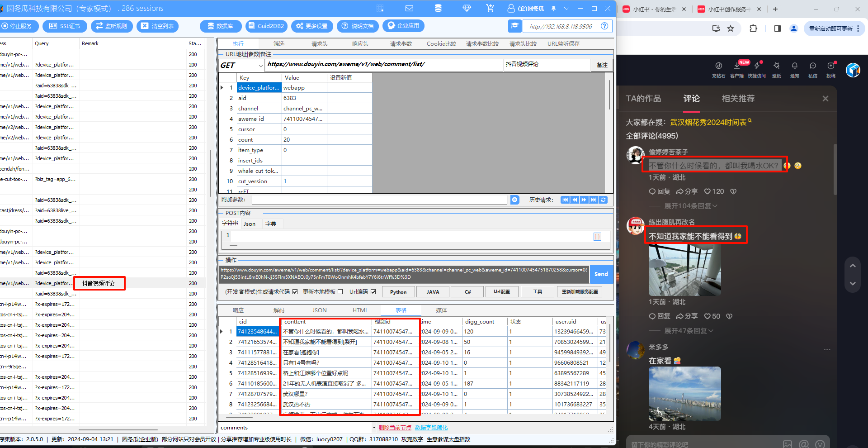The width and height of the screenshot is (868, 448).
Task: Open the browser profile avatar icon
Action: click(793, 29)
